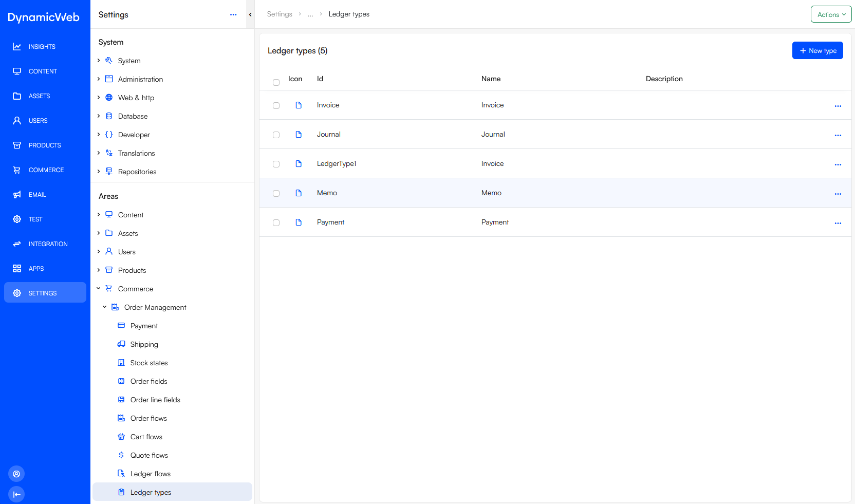Tick the checkbox for the Payment row
The image size is (855, 504).
[x=276, y=223]
